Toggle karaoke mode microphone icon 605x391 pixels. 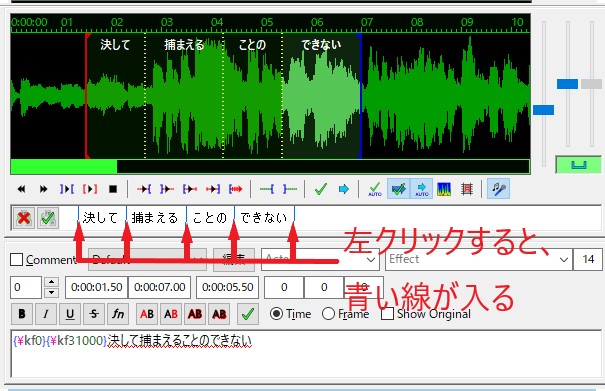point(498,189)
